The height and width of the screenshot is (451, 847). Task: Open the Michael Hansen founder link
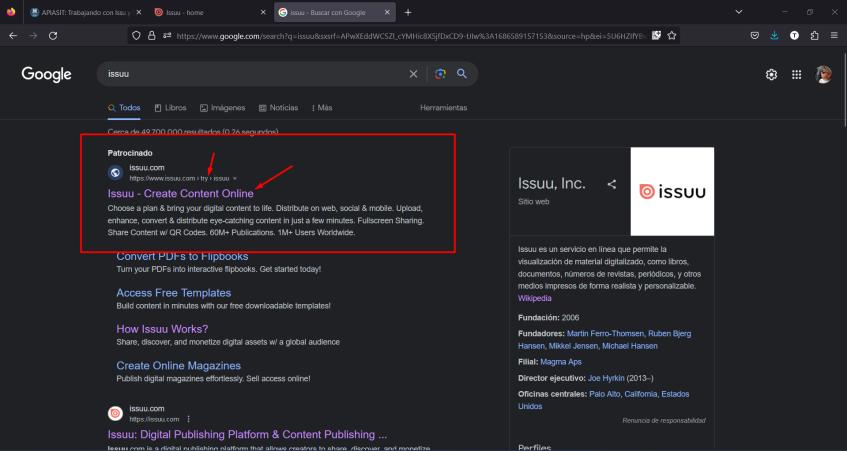pos(629,346)
